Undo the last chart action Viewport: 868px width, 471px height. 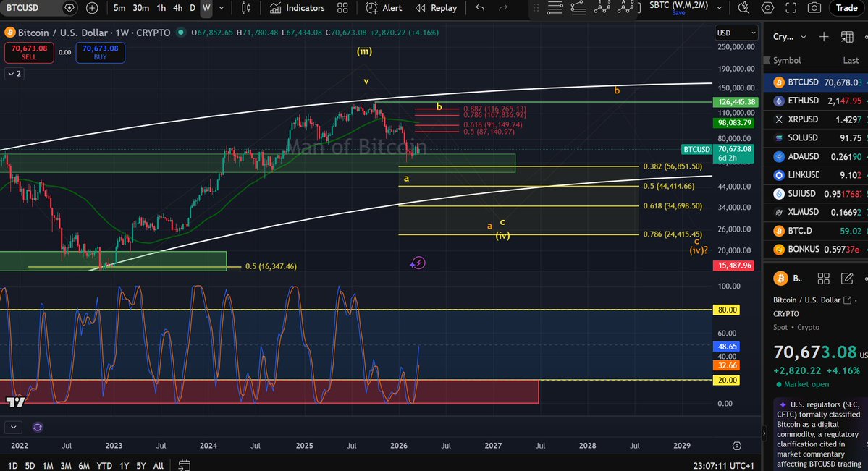click(480, 8)
